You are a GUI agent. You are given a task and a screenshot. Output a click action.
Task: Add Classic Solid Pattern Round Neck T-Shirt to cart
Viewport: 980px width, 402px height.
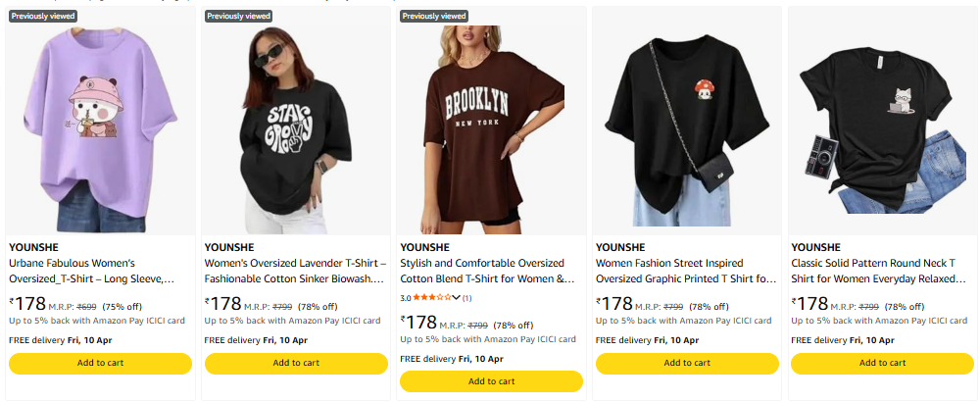pyautogui.click(x=882, y=363)
